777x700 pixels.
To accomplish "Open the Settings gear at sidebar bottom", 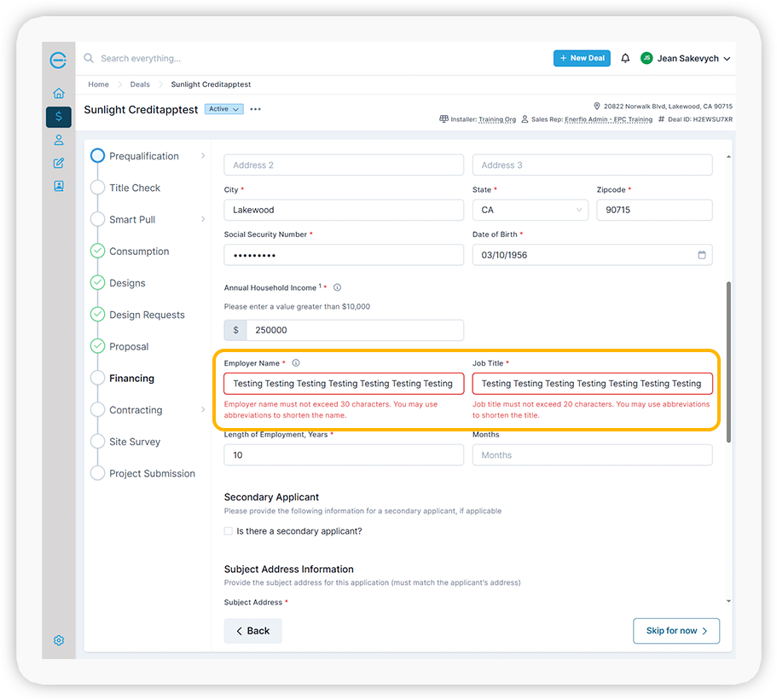I will coord(58,639).
